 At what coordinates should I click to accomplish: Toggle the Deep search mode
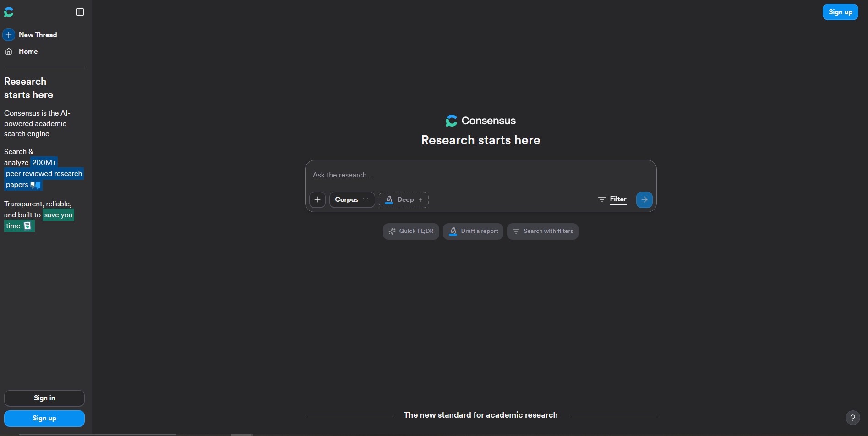pos(404,199)
